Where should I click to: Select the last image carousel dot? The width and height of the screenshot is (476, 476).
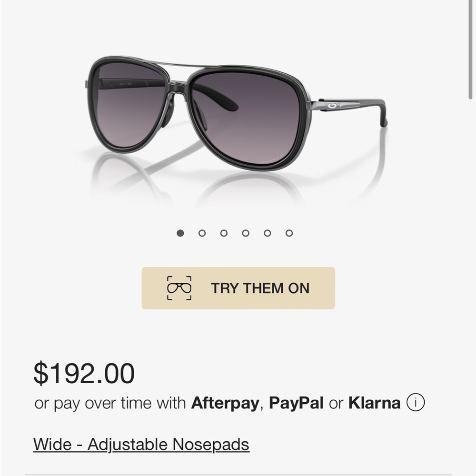click(x=289, y=233)
